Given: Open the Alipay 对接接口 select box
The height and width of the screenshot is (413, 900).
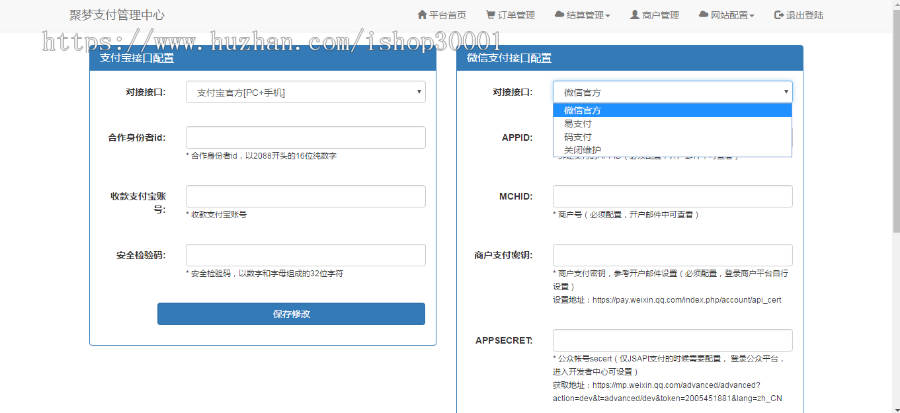Looking at the screenshot, I should [x=306, y=92].
